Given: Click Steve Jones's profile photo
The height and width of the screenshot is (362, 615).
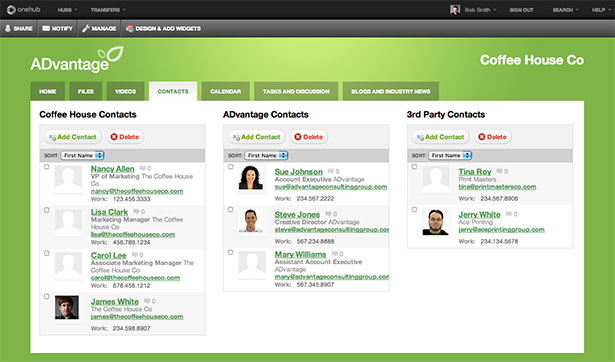Looking at the screenshot, I should (251, 220).
